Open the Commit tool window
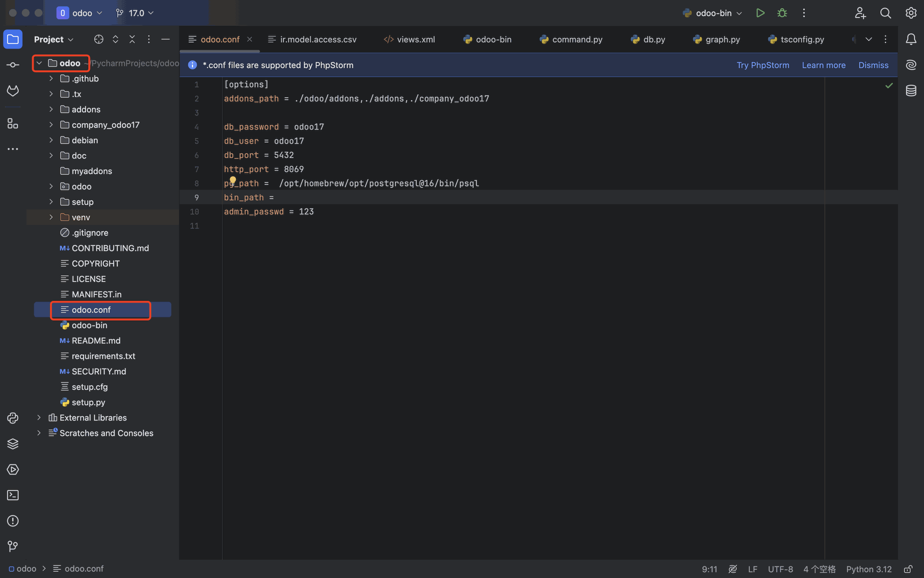This screenshot has height=578, width=924. 13,65
